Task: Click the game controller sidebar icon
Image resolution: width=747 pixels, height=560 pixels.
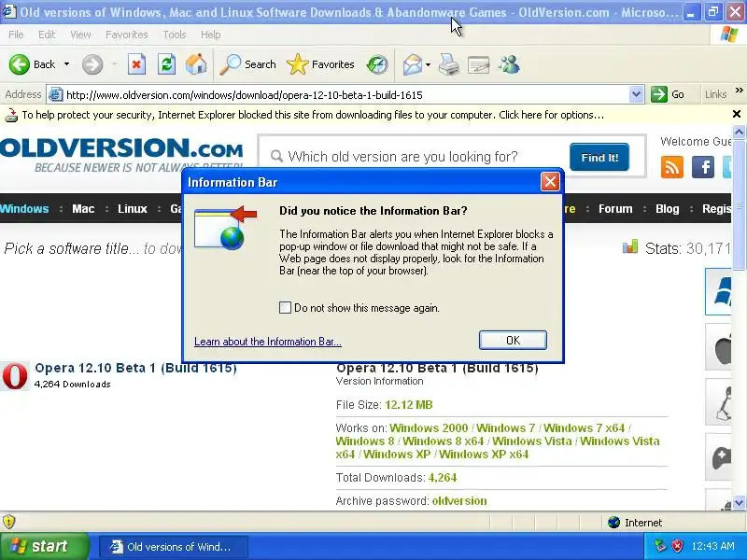Action: (719, 457)
